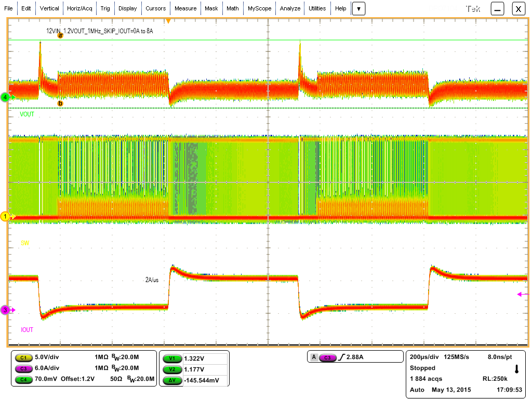Click the V1 cursor readout badge
Screen dimensions: 532x399
pyautogui.click(x=172, y=358)
